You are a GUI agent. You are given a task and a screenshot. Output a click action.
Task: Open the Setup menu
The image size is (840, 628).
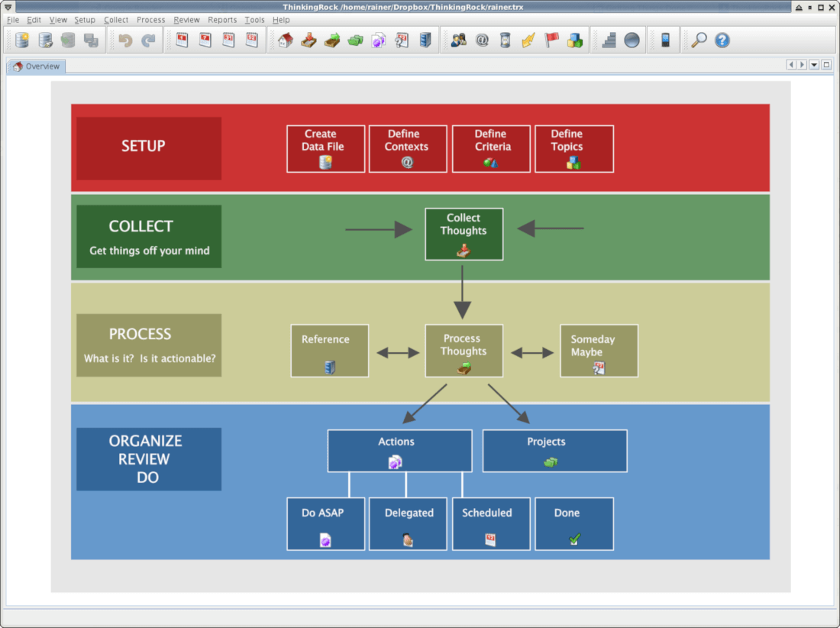pos(84,20)
